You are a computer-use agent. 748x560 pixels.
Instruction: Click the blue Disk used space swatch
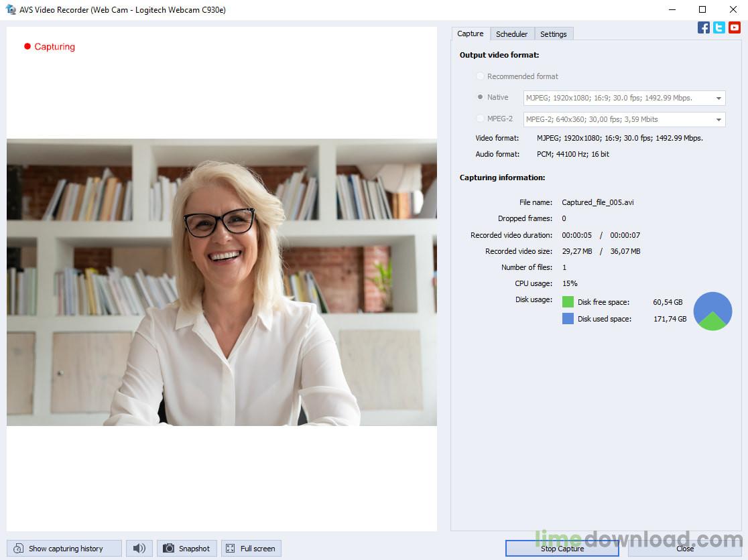tap(568, 318)
